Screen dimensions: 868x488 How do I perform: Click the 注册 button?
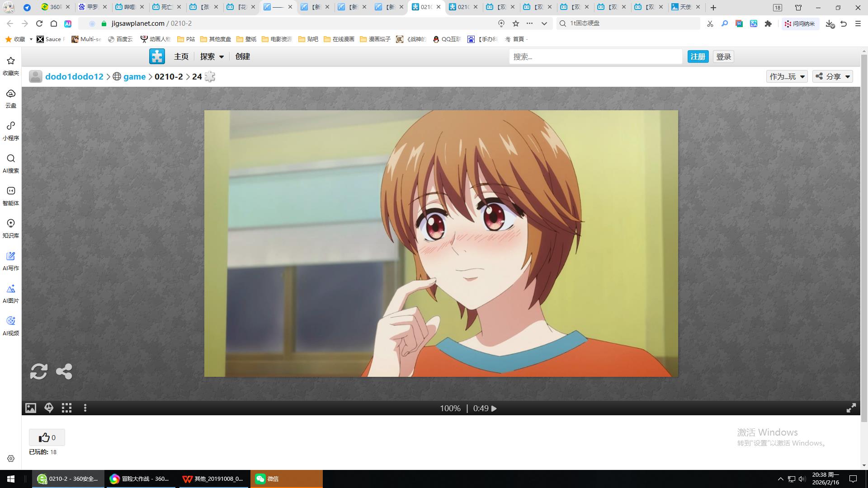tap(698, 56)
